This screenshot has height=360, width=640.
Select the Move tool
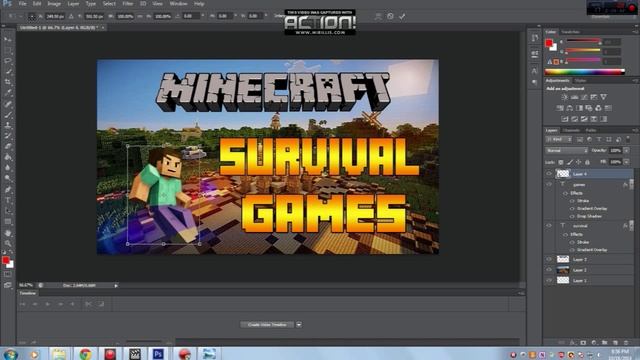click(x=8, y=39)
